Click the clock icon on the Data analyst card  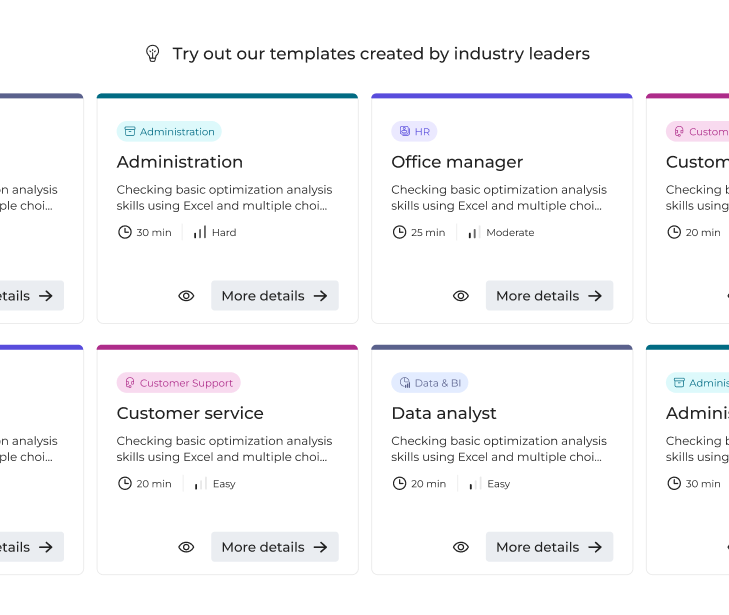coord(400,484)
